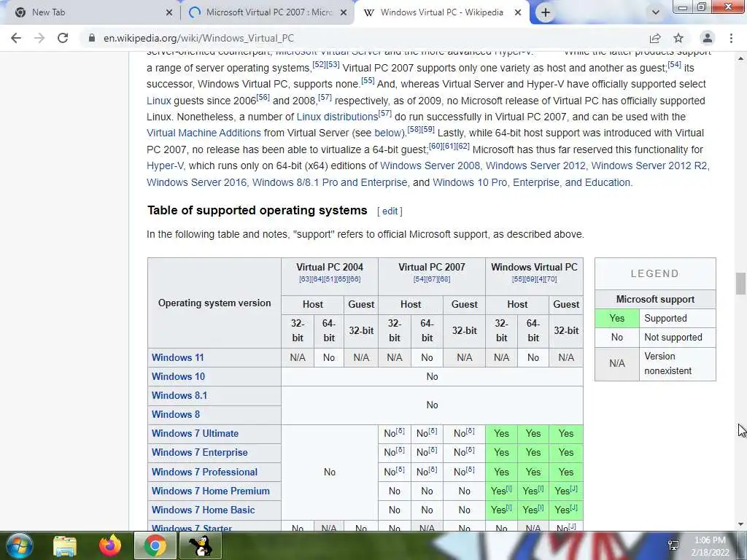Switch to Microsoft Virtual PC 2007 tab
This screenshot has height=560, width=747.
(x=267, y=12)
